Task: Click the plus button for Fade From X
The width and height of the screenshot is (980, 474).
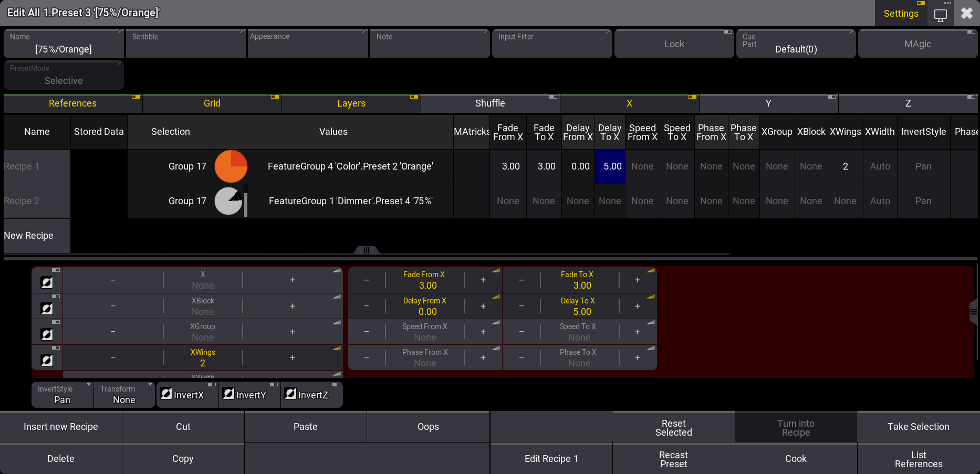Action: 483,280
